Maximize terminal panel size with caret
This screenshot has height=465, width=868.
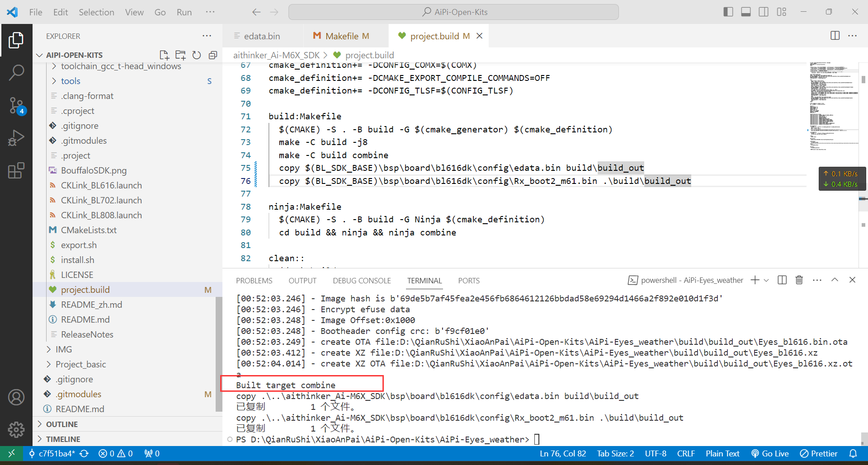[x=835, y=280]
